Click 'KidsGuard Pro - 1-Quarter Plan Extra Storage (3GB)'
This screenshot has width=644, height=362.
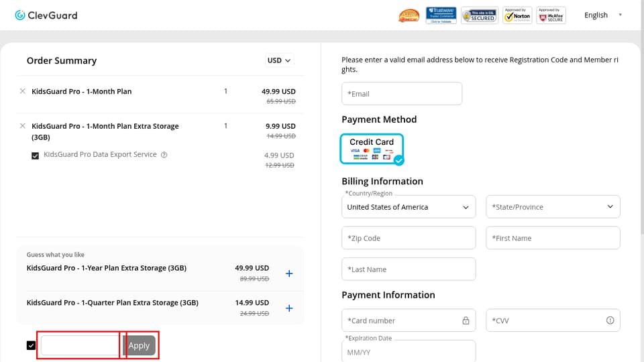tap(113, 303)
